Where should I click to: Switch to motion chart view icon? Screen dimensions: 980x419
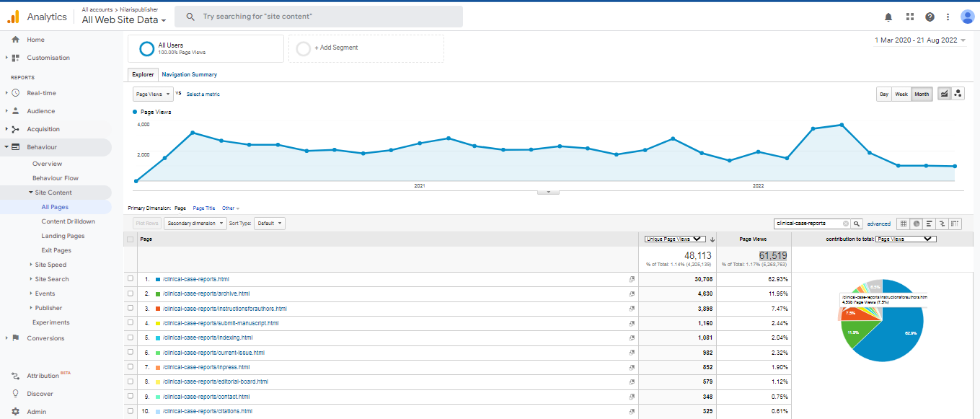click(958, 94)
